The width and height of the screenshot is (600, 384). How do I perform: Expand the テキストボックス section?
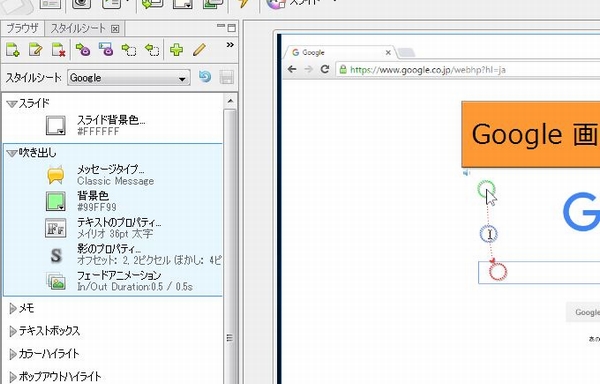click(13, 331)
